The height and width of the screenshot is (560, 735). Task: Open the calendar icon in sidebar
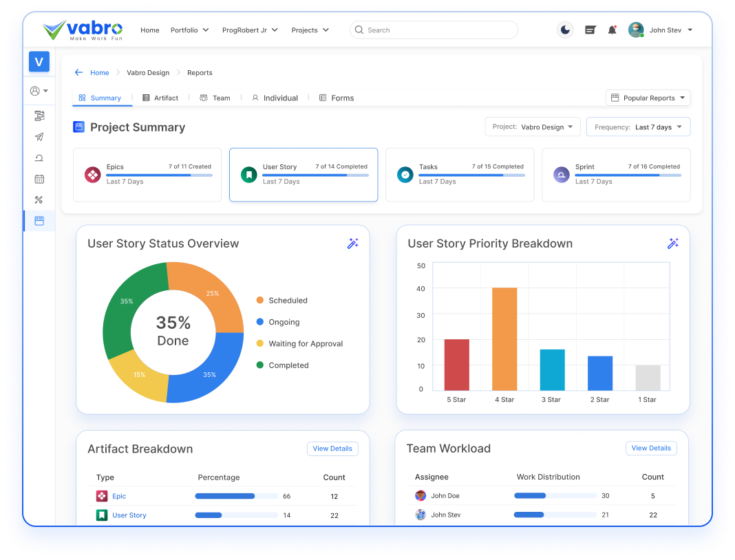tap(39, 179)
